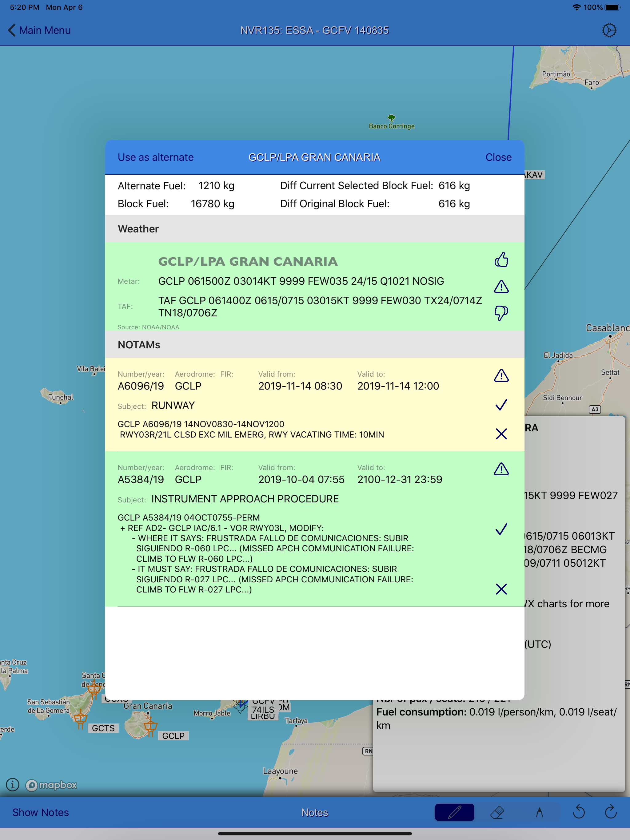The image size is (630, 840).
Task: Accept NOTAM A5384/19 with checkmark
Action: 501,529
